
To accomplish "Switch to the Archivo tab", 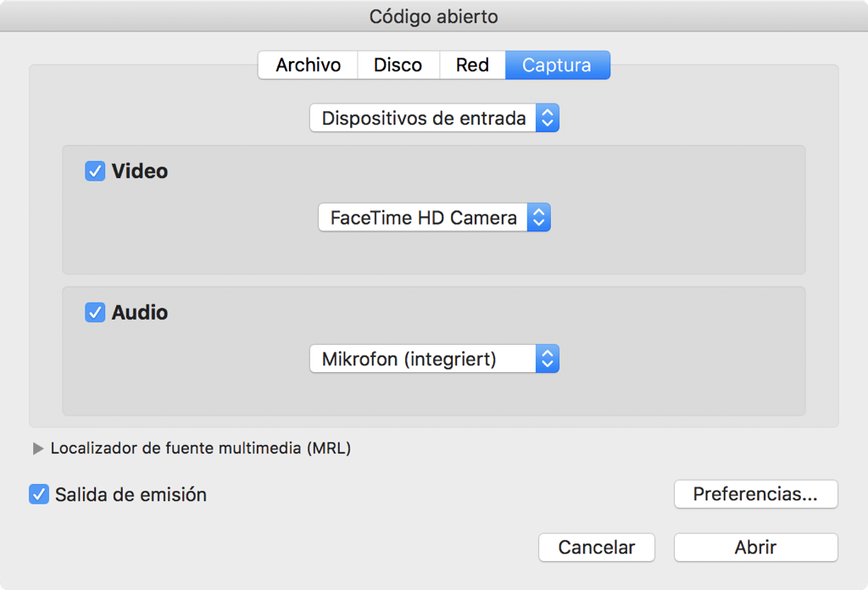I will point(309,64).
